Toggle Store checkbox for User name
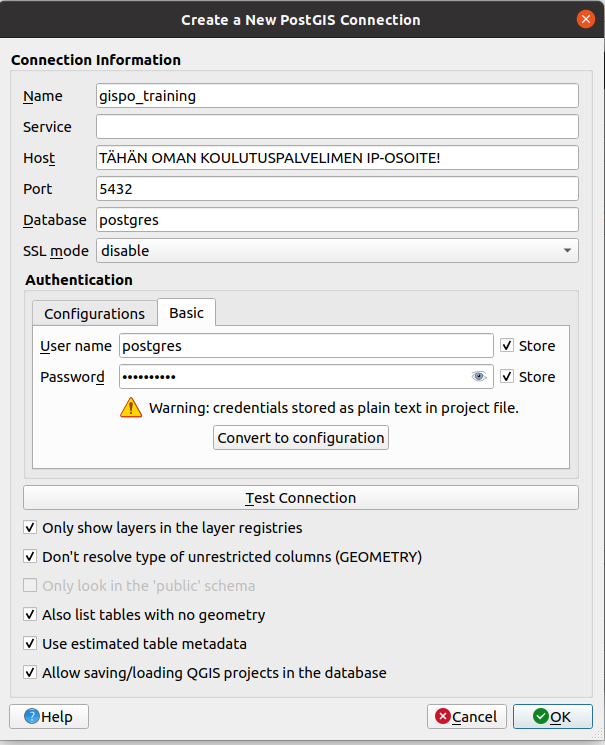The image size is (605, 745). coord(508,346)
